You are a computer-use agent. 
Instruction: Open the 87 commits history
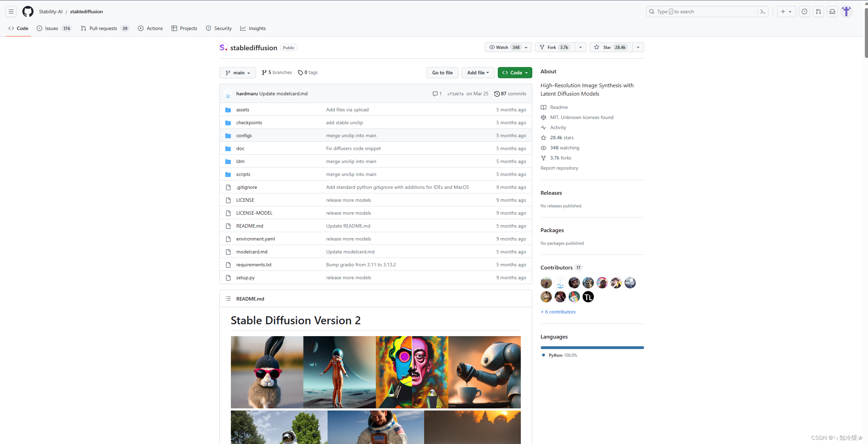[x=510, y=94]
